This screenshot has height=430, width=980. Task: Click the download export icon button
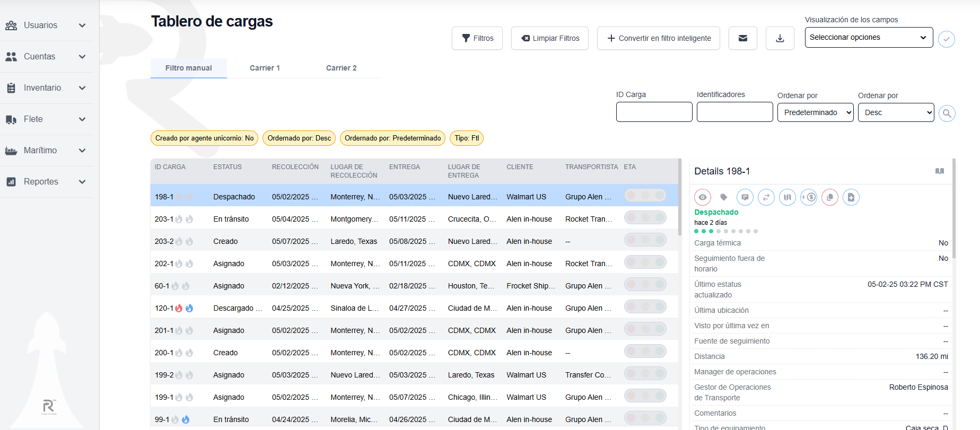(780, 38)
